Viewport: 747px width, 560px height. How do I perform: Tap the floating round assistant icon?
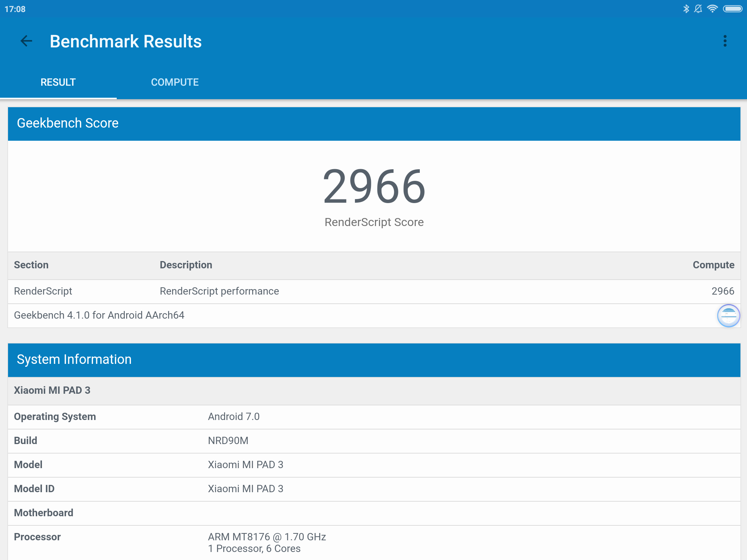pos(728,316)
